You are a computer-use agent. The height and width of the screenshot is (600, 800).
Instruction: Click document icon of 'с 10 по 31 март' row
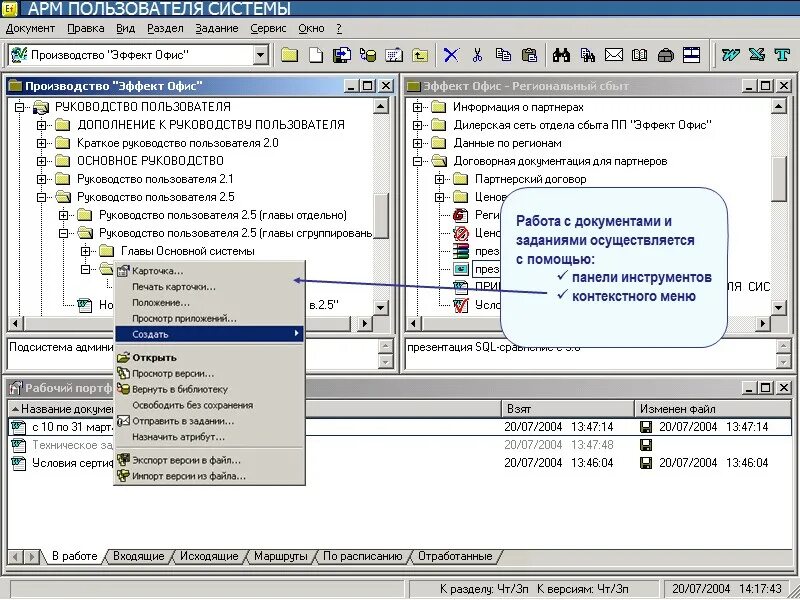tap(19, 427)
